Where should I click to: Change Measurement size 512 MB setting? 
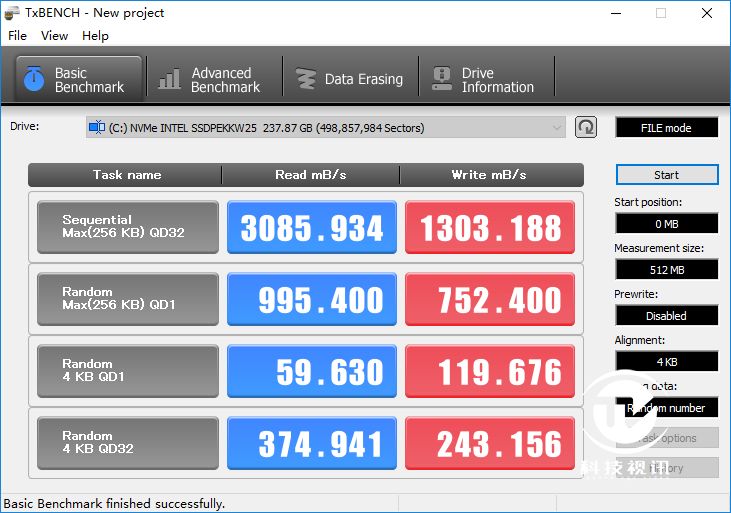click(x=667, y=270)
